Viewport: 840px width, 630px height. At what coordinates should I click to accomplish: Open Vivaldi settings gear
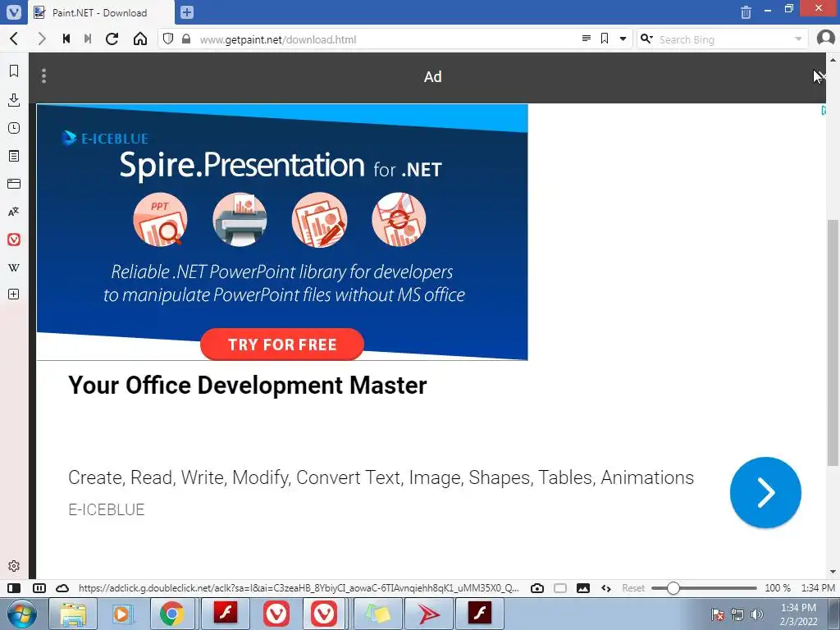pyautogui.click(x=14, y=566)
